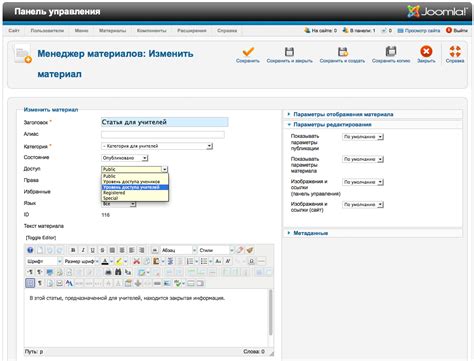The width and height of the screenshot is (474, 361).
Task: Select Уровень доступа учителей option
Action: pyautogui.click(x=135, y=187)
